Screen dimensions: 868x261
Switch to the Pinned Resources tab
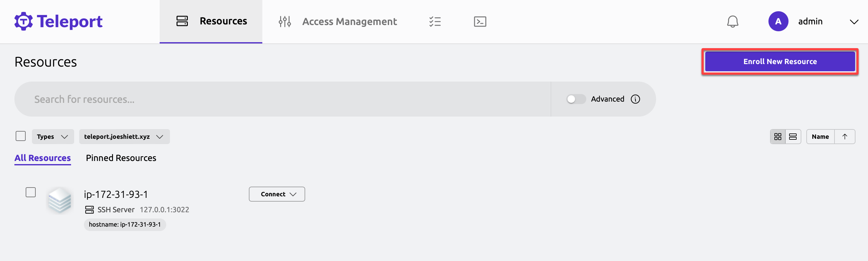(121, 158)
